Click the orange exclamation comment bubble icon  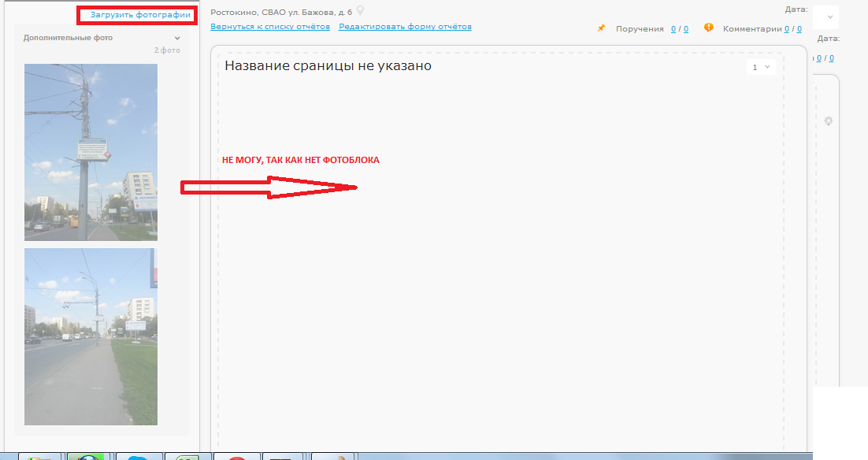tap(708, 28)
